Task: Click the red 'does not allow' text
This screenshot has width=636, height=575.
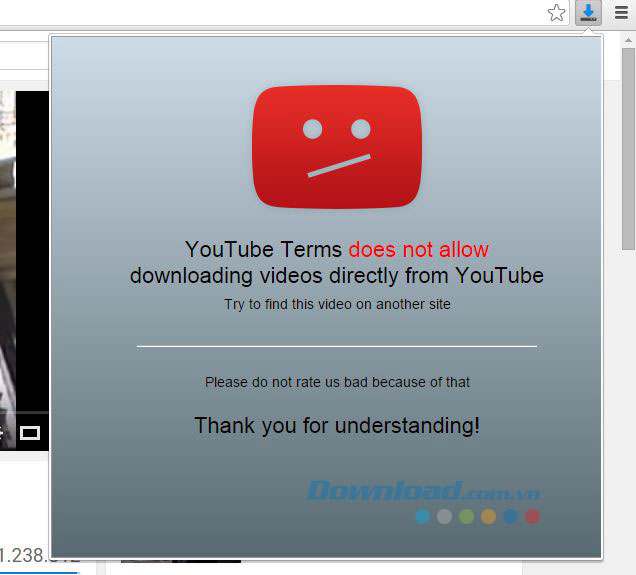Action: (419, 249)
